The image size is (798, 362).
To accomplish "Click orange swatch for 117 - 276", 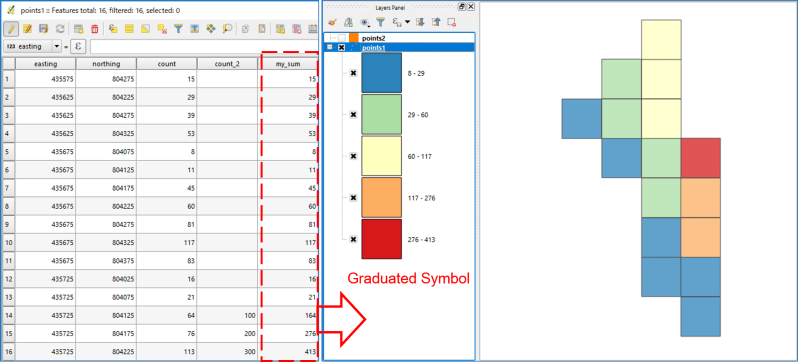I will 382,198.
